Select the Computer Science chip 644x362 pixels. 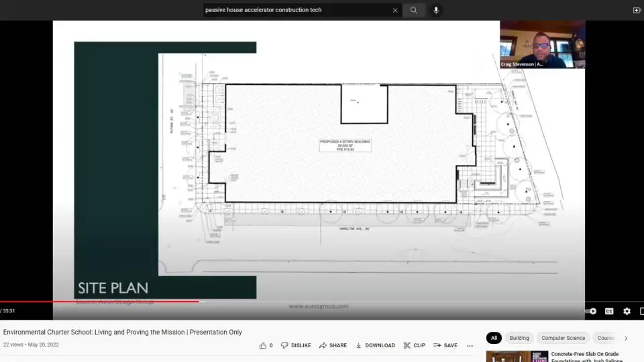coord(563,338)
